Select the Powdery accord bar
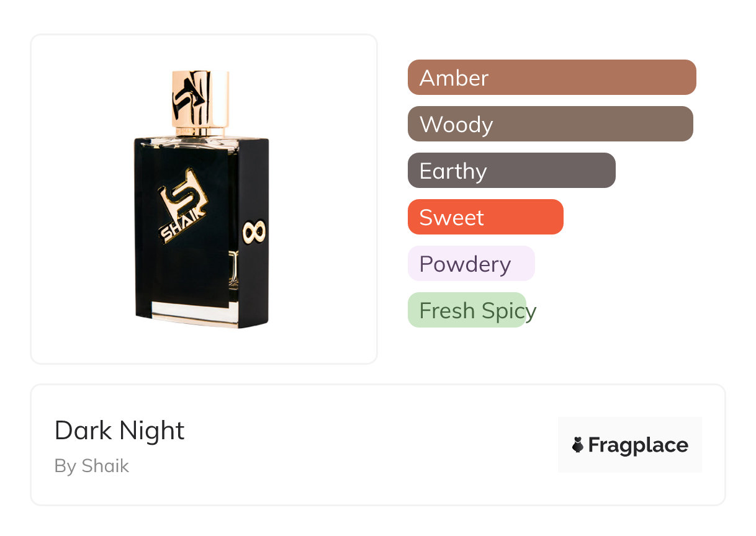This screenshot has height=536, width=756. tap(470, 264)
